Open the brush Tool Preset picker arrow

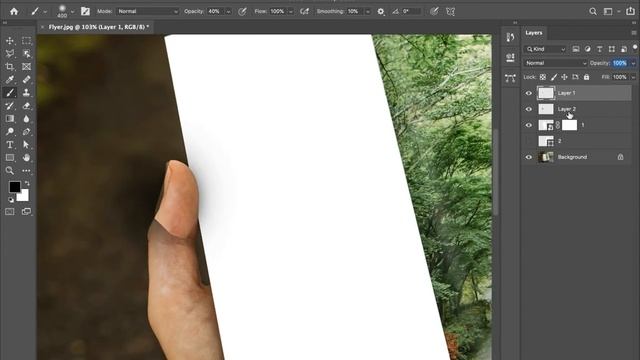45,12
